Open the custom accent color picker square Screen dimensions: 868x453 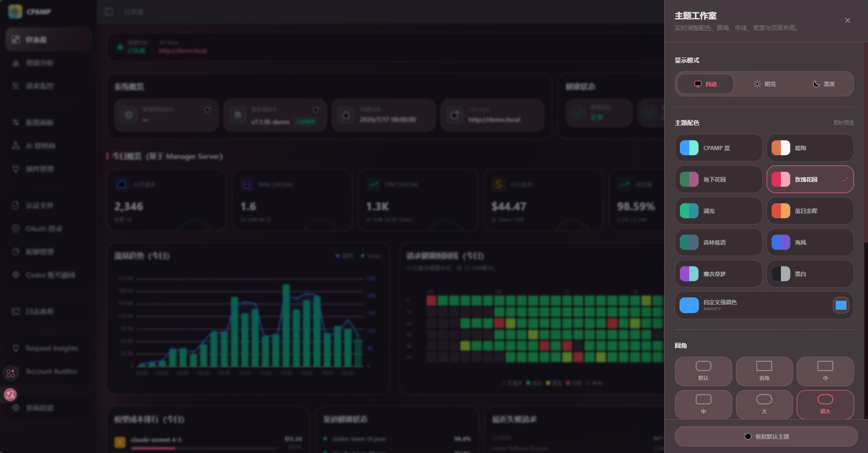point(841,305)
